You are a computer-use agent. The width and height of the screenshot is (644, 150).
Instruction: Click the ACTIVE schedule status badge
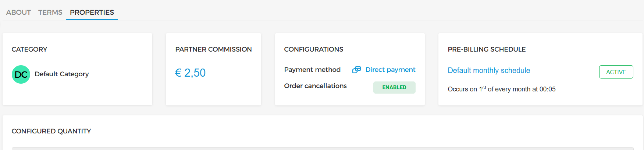pos(616,72)
